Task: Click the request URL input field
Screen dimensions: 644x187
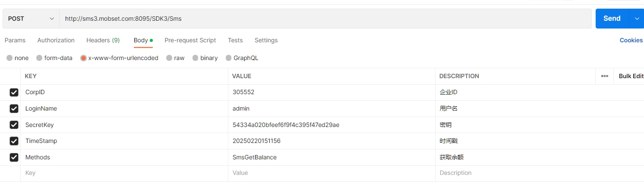Action: tap(324, 19)
